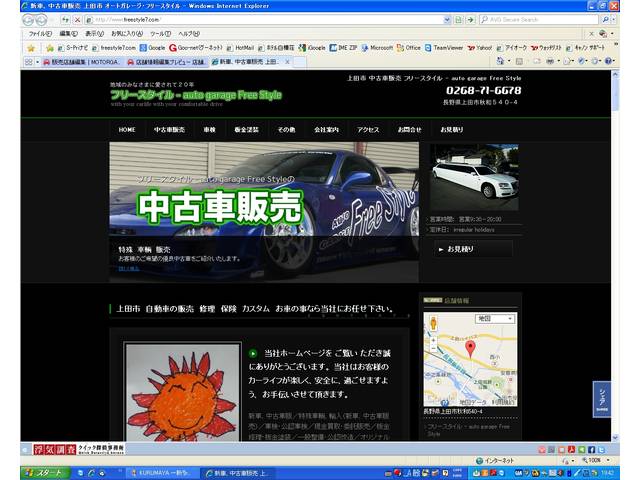Click the HOME item in site navigation
Viewport: 640px width, 480px height.
pos(127,130)
